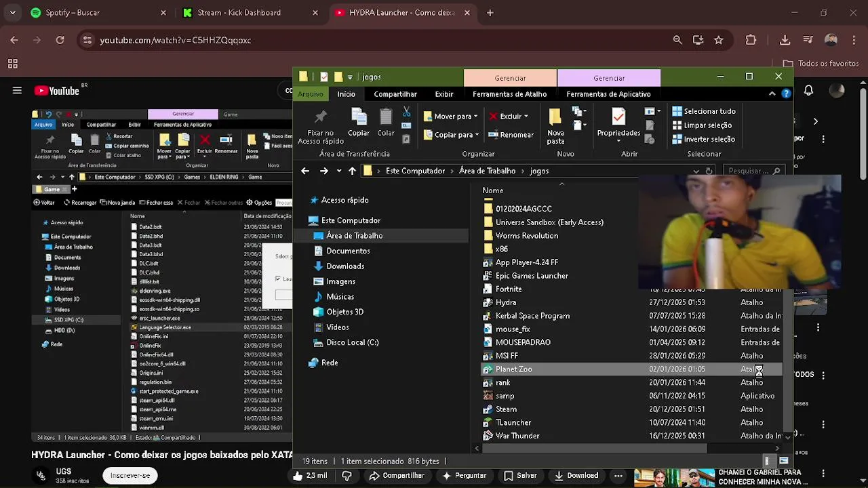Click the Inscrever-se subscribe button
This screenshot has height=488, width=868.
pyautogui.click(x=130, y=476)
